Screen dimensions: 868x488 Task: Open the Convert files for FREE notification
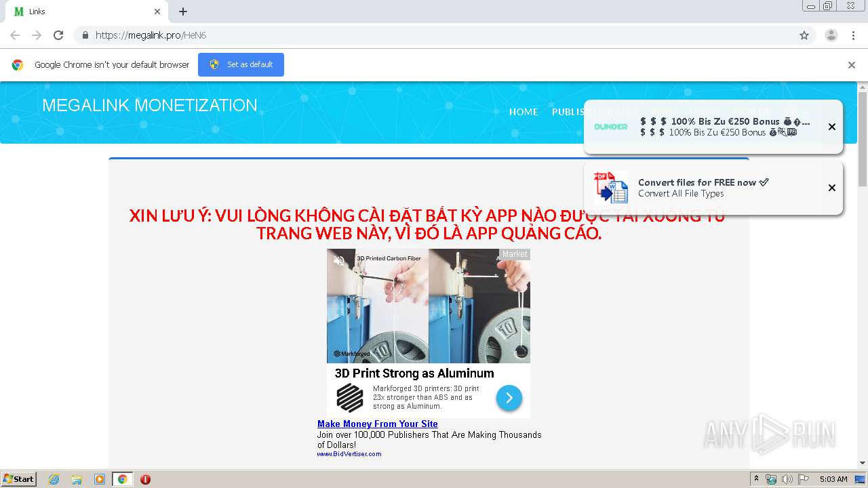pos(713,188)
